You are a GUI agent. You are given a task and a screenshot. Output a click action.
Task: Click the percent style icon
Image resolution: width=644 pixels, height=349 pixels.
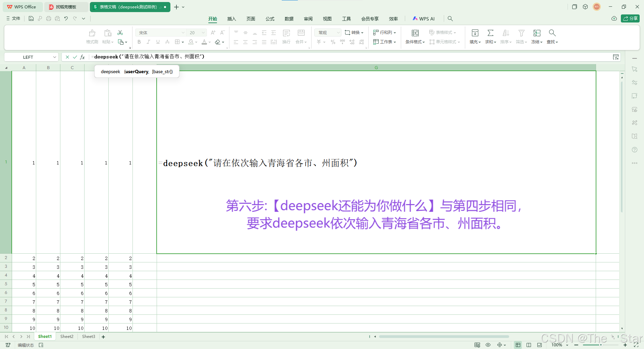point(333,42)
